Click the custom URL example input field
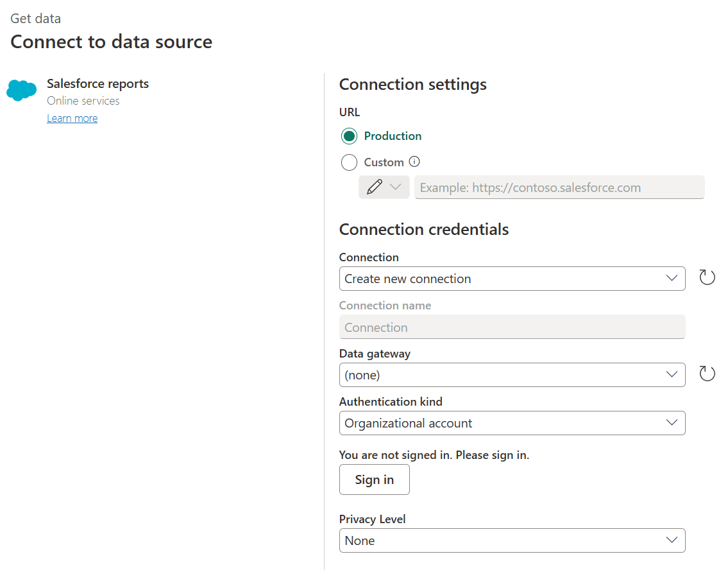Screen dimensions: 728x570 [x=559, y=187]
